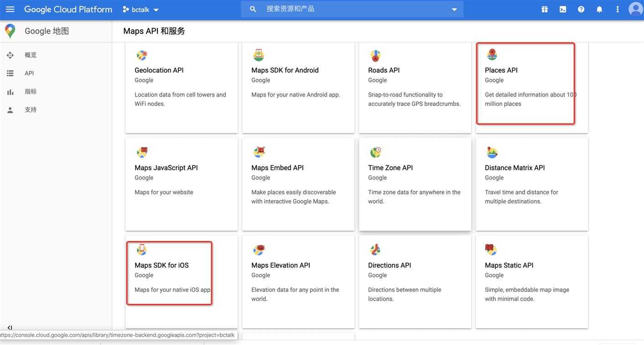Screen dimensions: 644x345
Task: Click the Maps Elevation API icon
Action: coord(259,250)
